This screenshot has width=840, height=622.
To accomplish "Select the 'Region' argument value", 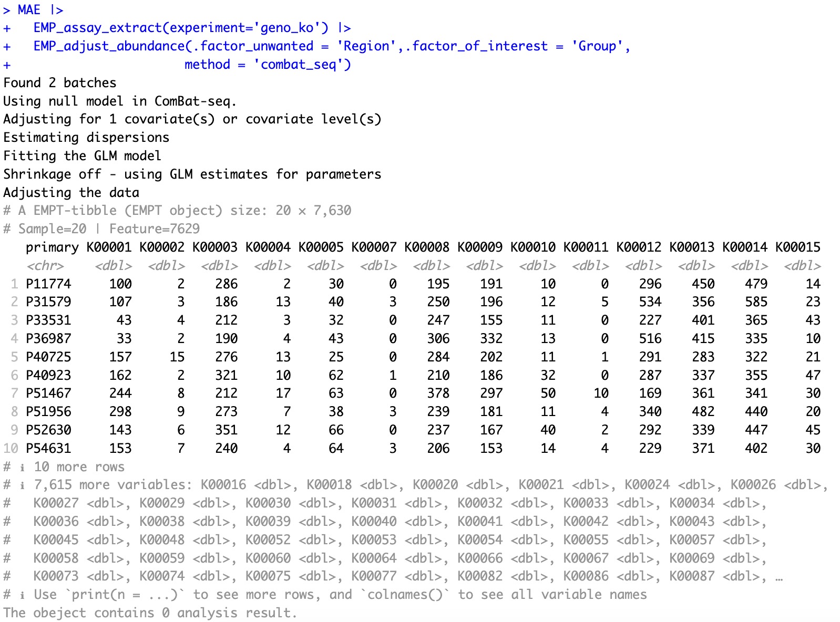I will (367, 46).
